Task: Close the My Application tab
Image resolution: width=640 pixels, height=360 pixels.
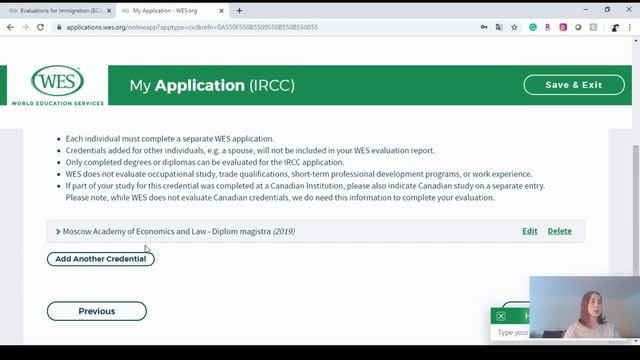Action: (x=222, y=11)
